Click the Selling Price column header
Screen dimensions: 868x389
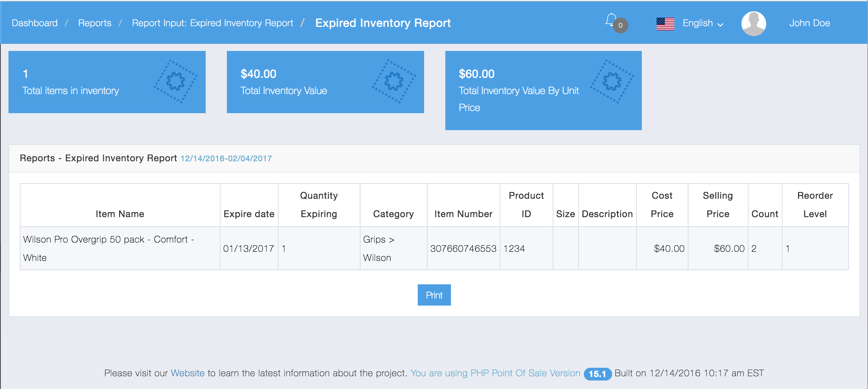717,205
